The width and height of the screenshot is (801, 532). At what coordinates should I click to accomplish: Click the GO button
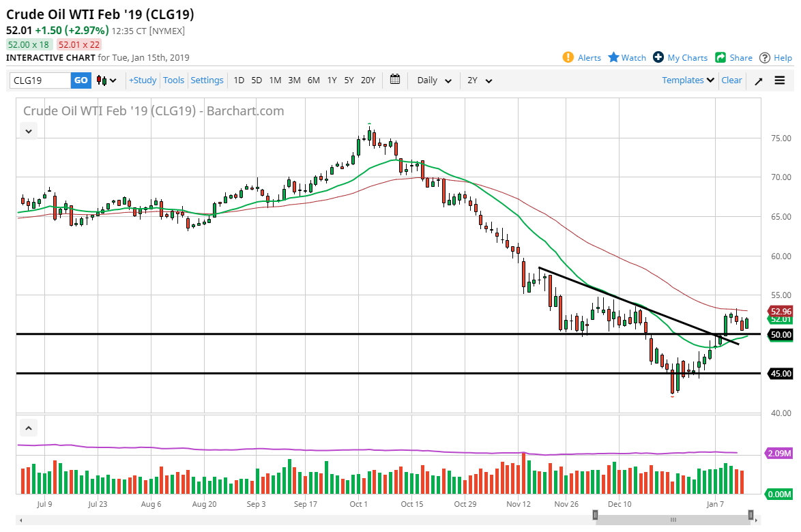(81, 80)
